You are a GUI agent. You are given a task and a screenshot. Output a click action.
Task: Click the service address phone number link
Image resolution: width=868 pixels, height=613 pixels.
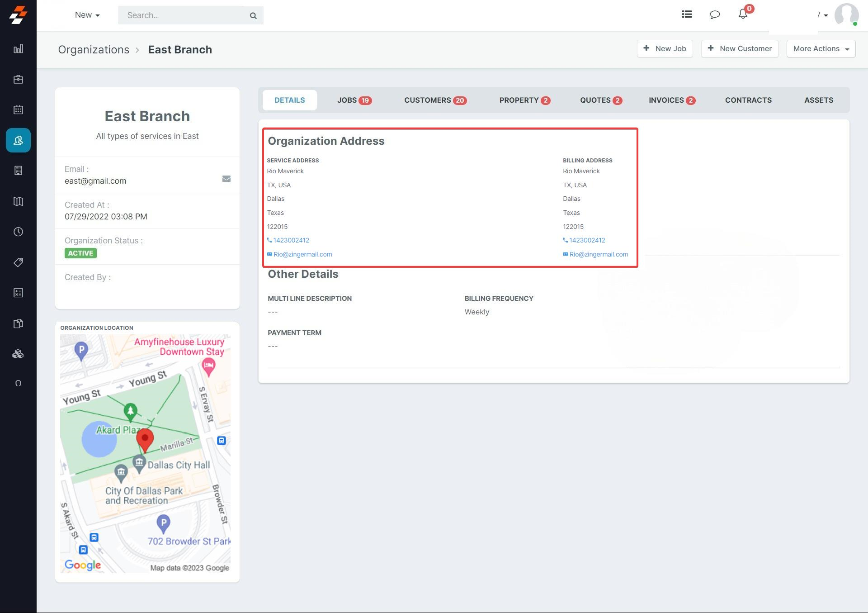[291, 240]
